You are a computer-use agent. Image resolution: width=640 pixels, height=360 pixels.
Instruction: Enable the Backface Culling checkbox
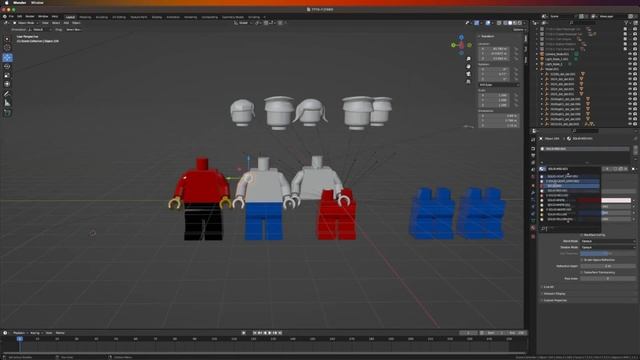pos(582,235)
